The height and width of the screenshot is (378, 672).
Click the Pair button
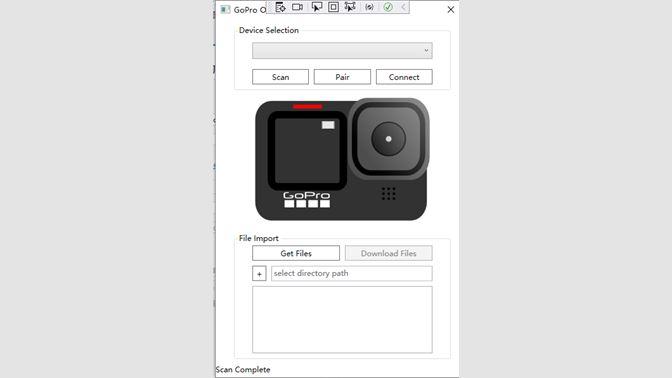[342, 77]
